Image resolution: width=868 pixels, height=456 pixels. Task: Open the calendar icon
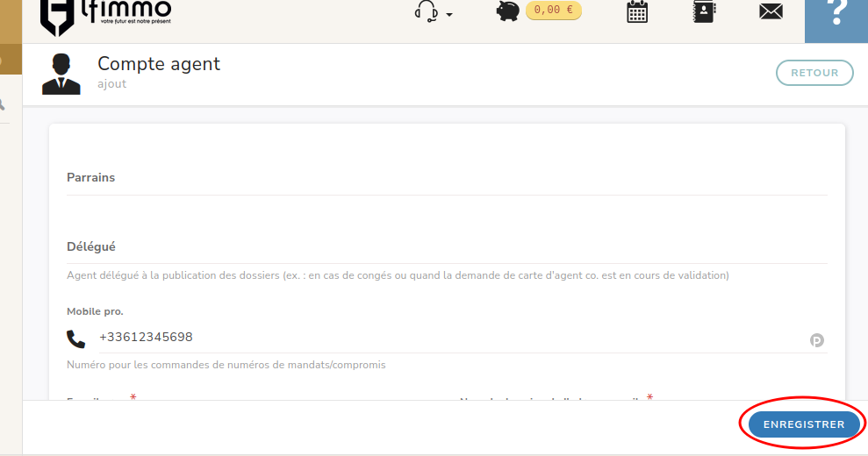(x=637, y=11)
